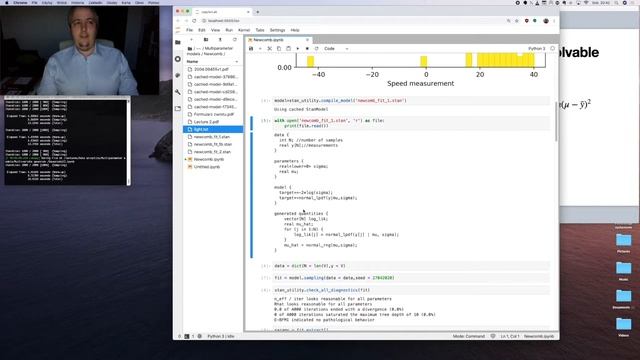640x360 pixels.
Task: Open the Code cell type dropdown
Action: (x=336, y=49)
